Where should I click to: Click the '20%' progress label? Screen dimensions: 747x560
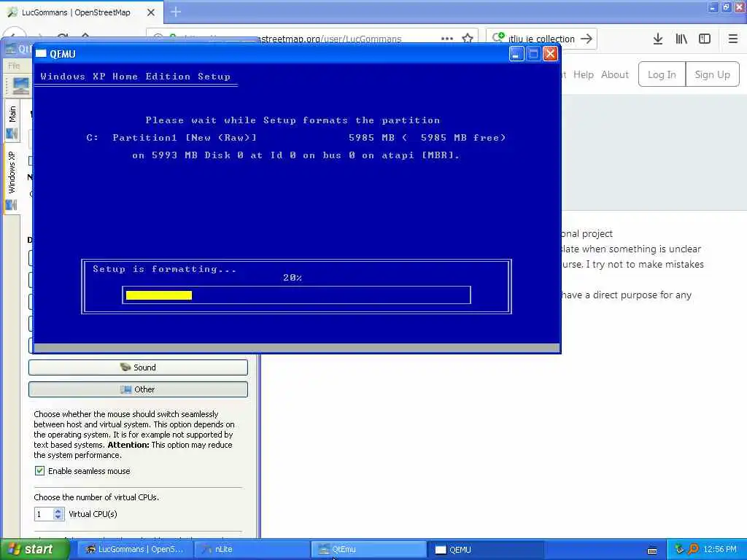pos(292,278)
